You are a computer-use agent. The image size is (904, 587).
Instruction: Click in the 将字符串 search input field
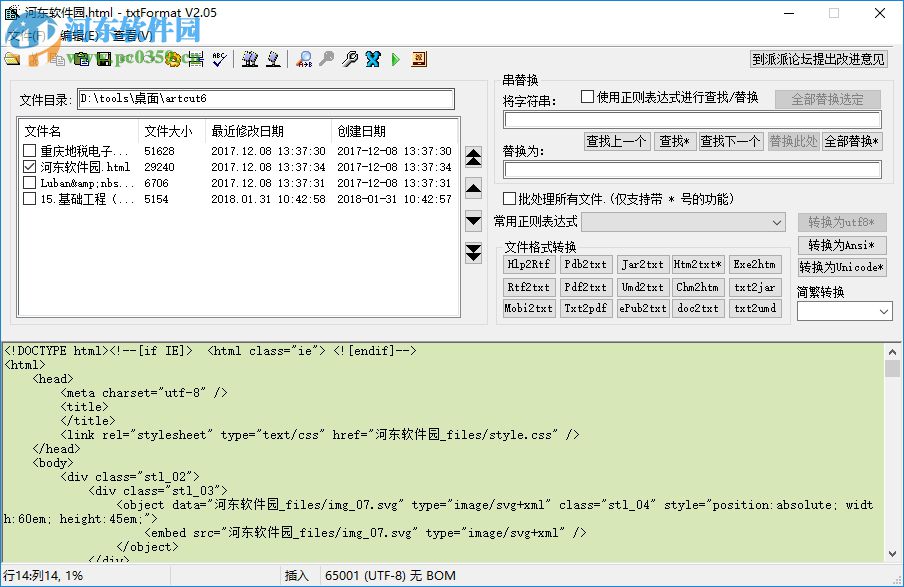[691, 120]
